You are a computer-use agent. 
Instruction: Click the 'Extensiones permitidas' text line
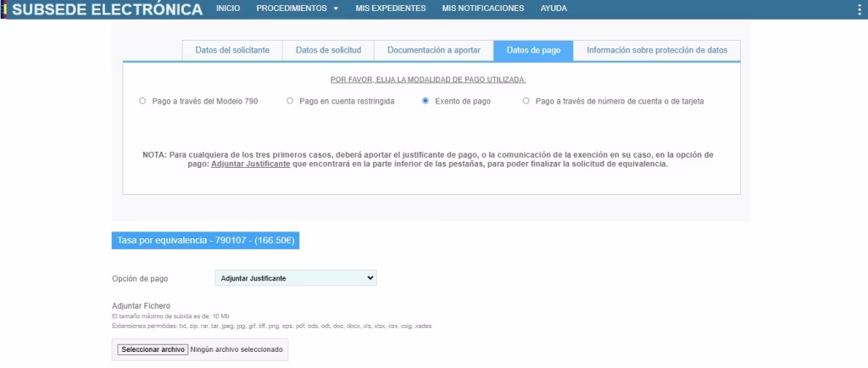(x=272, y=326)
